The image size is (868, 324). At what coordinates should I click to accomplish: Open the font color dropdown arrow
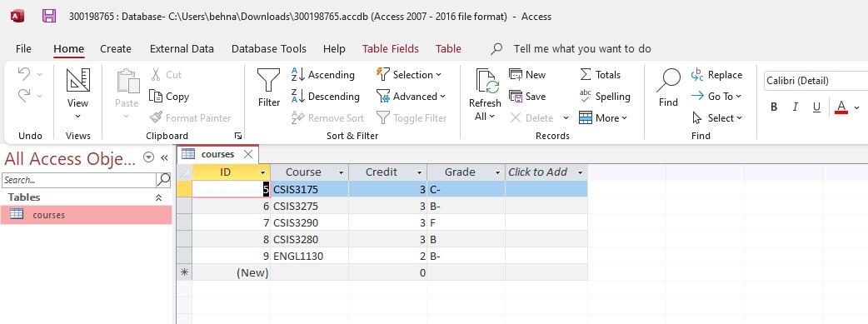point(857,107)
